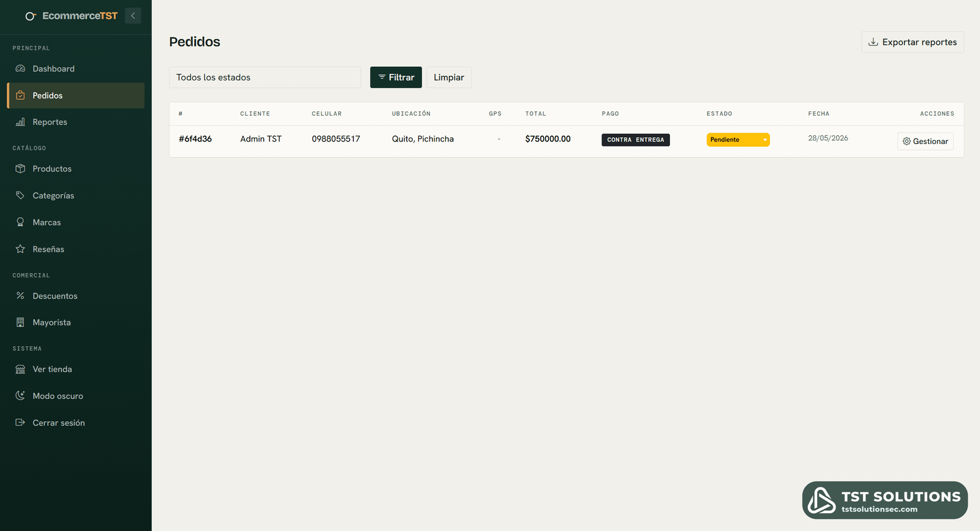Click client name Admin TST
Viewport: 980px width, 531px height.
[261, 139]
